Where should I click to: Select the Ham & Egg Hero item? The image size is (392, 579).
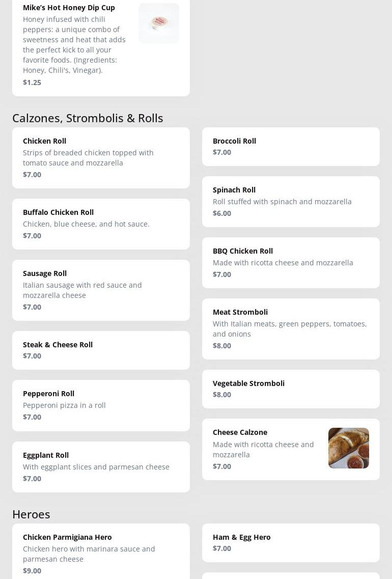(x=291, y=542)
